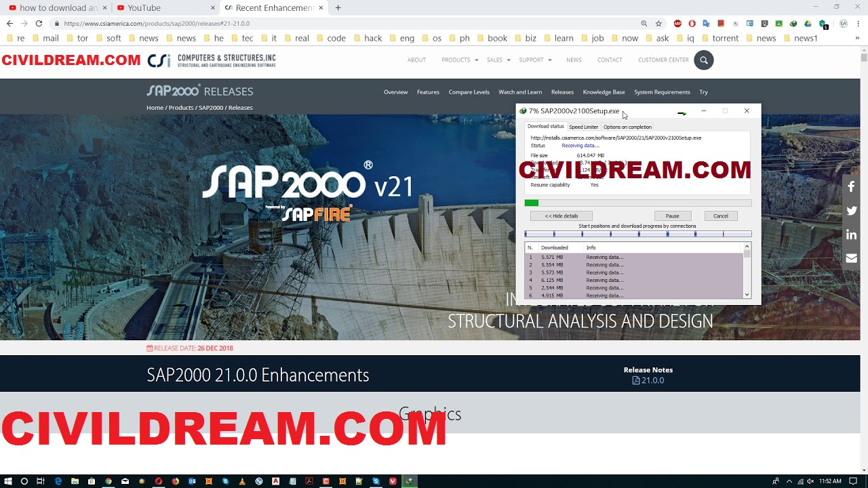
Task: Open the email share sidebar icon
Action: coord(851,258)
